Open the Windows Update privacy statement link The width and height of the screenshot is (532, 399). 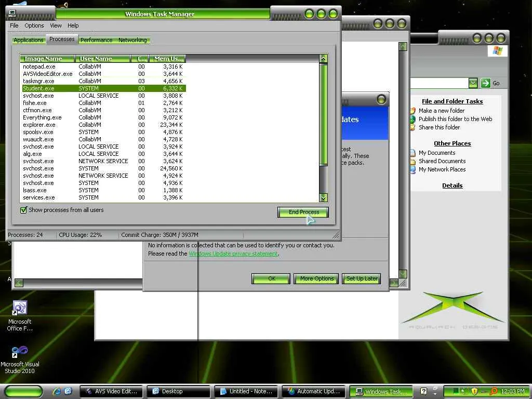(233, 254)
